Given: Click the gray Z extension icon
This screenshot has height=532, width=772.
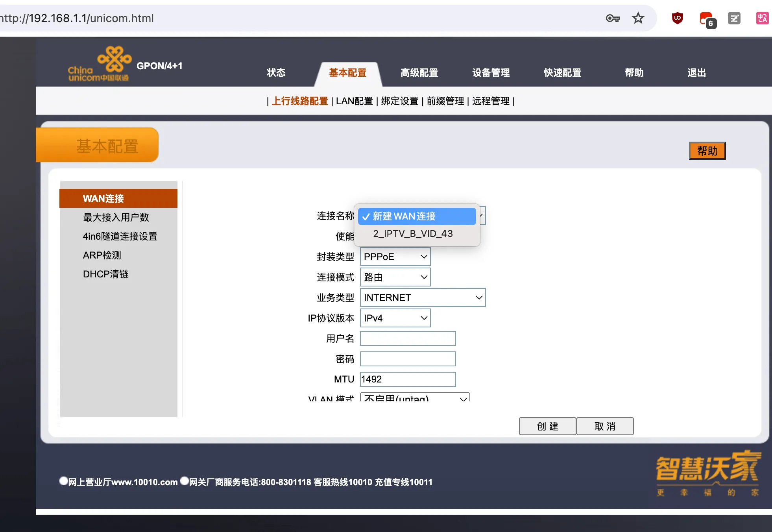Looking at the screenshot, I should pyautogui.click(x=734, y=18).
